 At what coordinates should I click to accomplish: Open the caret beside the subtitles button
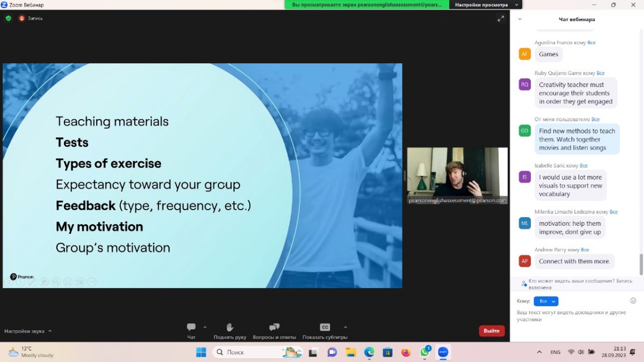345,327
